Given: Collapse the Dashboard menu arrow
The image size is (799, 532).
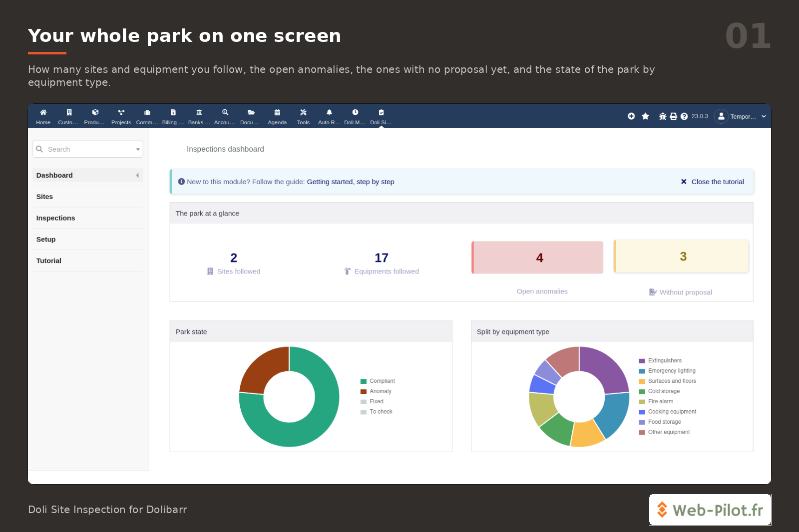Looking at the screenshot, I should pos(137,175).
